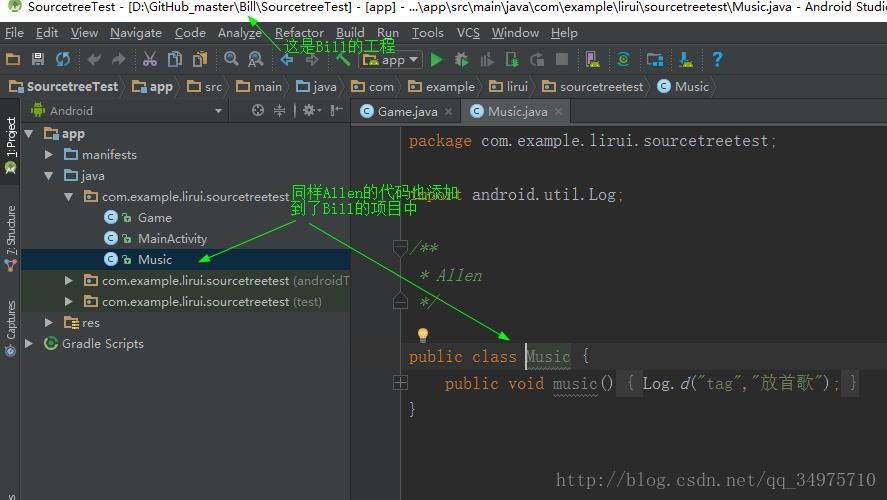Open SDK Manager download icon

pos(686,59)
